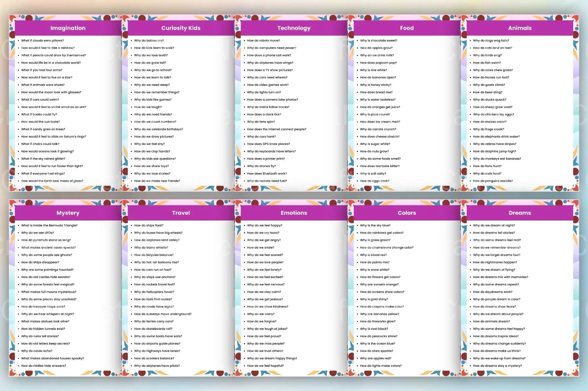Select 'Why is the sky blue?' line

(375, 226)
